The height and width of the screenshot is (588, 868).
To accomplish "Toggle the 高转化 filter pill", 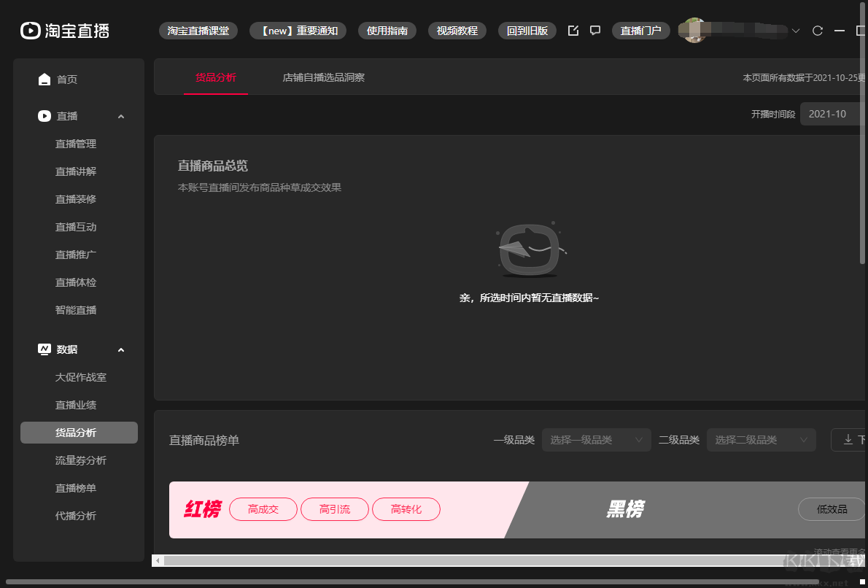I will click(x=406, y=509).
